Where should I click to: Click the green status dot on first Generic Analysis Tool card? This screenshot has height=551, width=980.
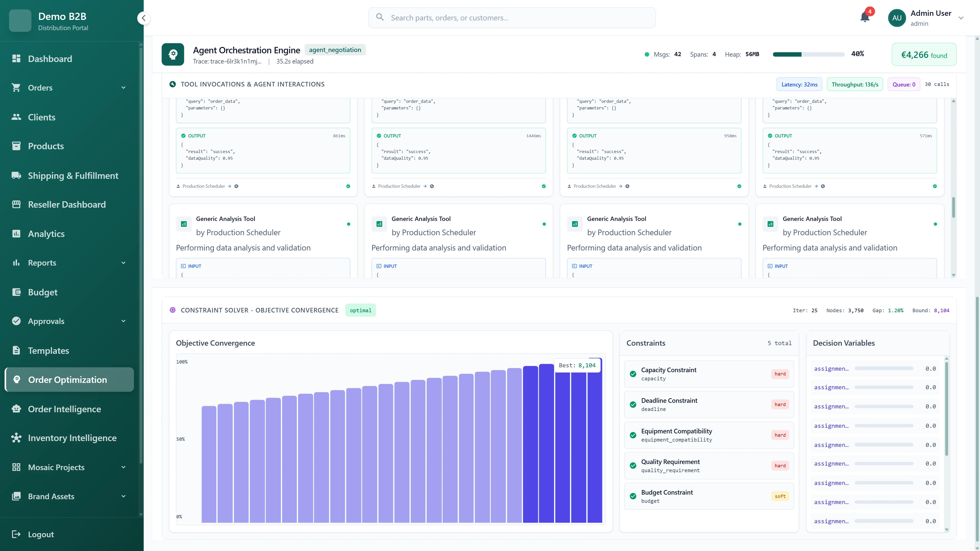coord(348,224)
